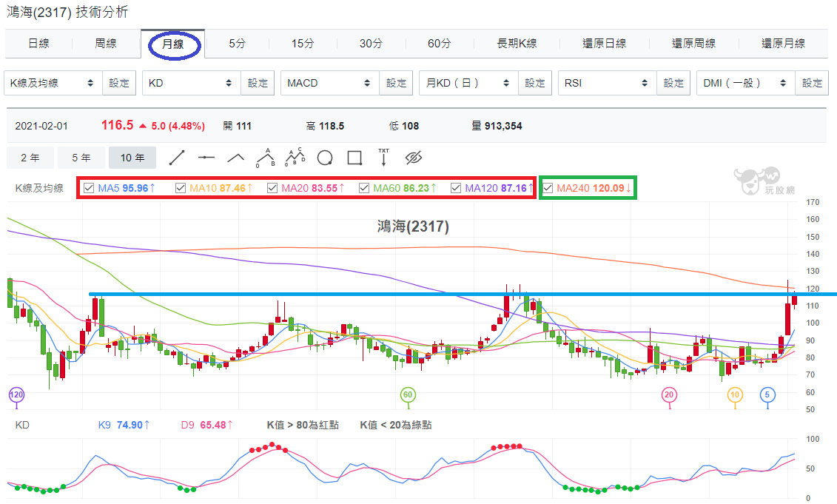Switch to the 還原日線 tab
Image resolution: width=837 pixels, height=504 pixels.
click(605, 44)
